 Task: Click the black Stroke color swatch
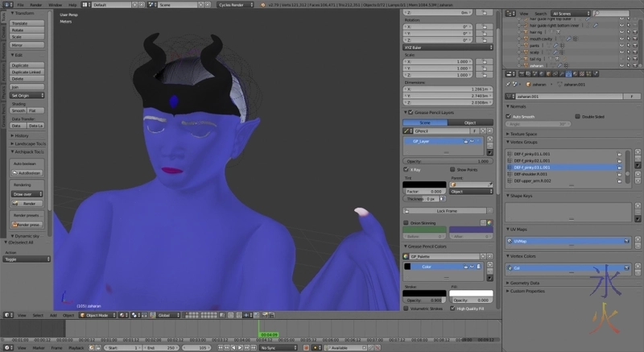click(423, 292)
